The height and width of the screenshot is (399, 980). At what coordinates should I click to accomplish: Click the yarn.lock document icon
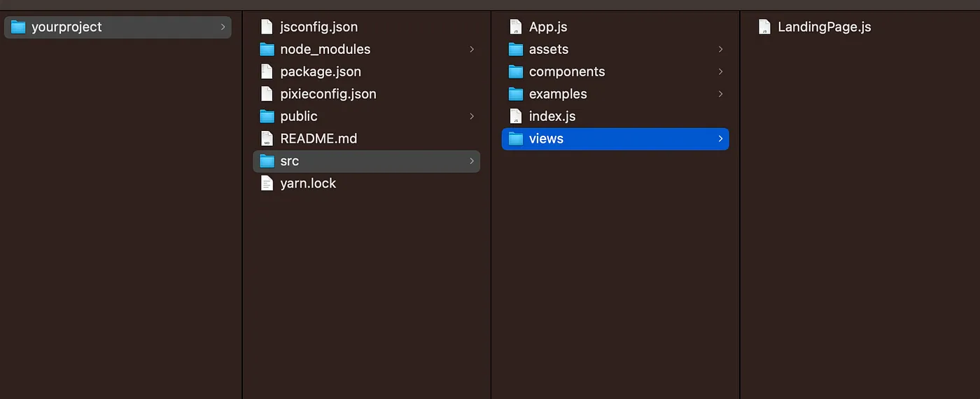point(266,183)
